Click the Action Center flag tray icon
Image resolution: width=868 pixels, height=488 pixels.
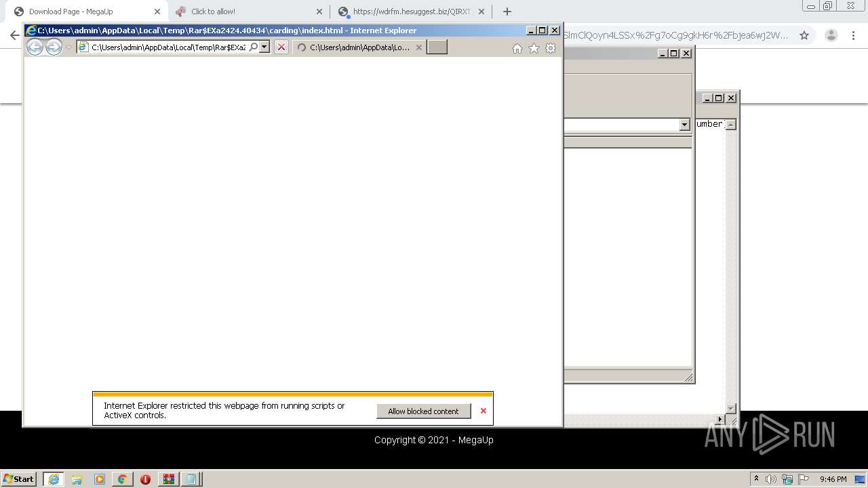pos(804,479)
